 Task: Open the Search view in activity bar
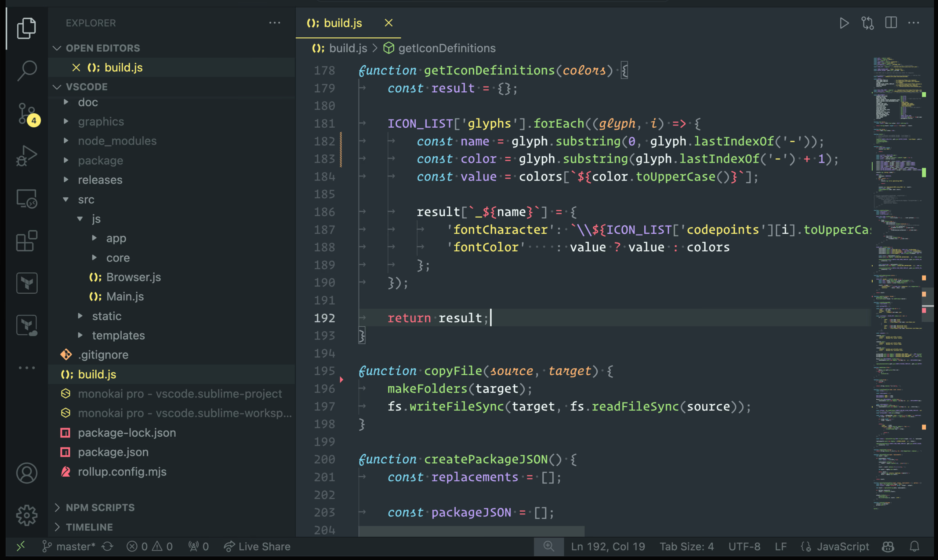27,71
